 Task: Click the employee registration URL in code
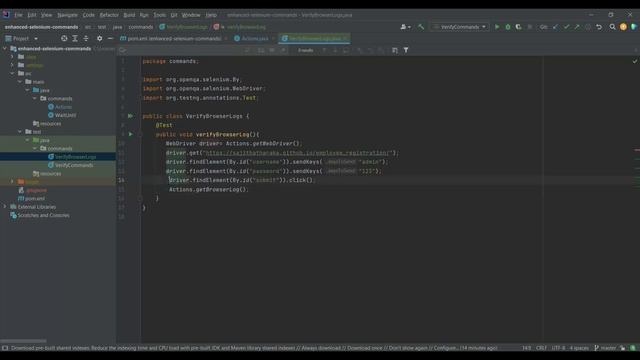pyautogui.click(x=298, y=153)
